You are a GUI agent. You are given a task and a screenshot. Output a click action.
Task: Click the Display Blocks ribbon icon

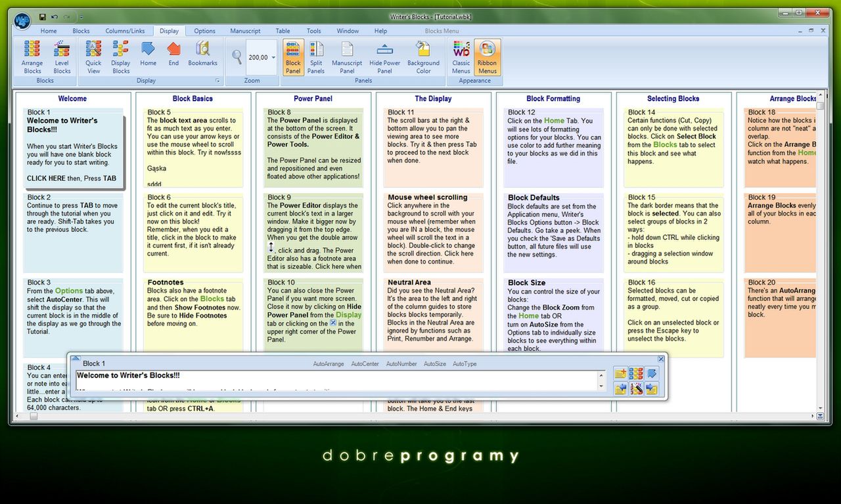(x=121, y=57)
